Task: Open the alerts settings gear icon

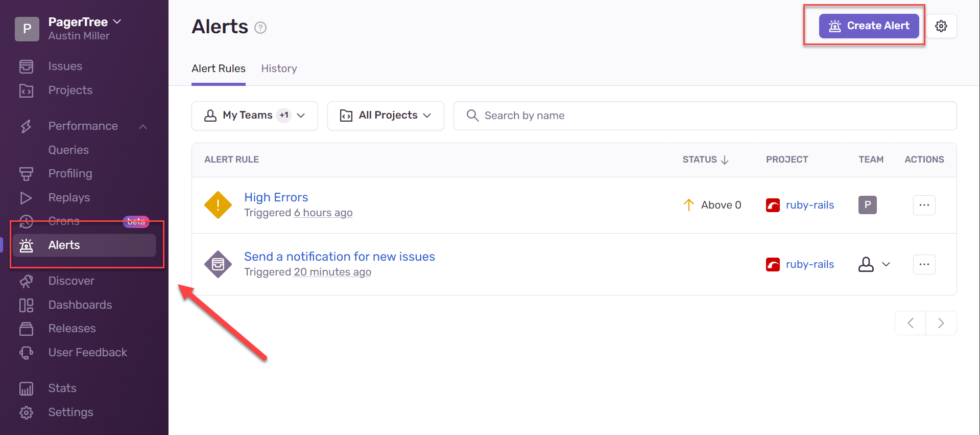Action: pyautogui.click(x=941, y=26)
